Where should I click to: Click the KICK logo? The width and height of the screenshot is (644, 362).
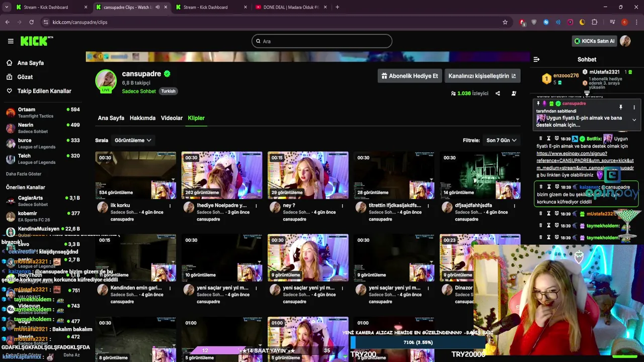(x=37, y=41)
